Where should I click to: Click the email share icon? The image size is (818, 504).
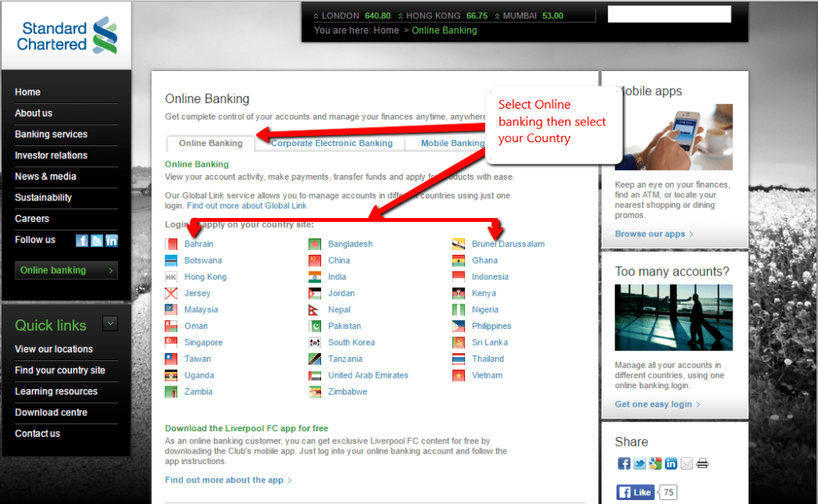[x=686, y=463]
